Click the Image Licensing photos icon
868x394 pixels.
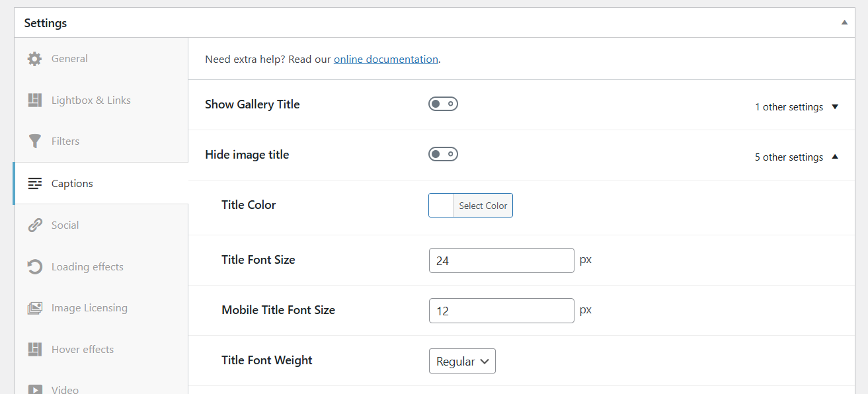pyautogui.click(x=34, y=308)
